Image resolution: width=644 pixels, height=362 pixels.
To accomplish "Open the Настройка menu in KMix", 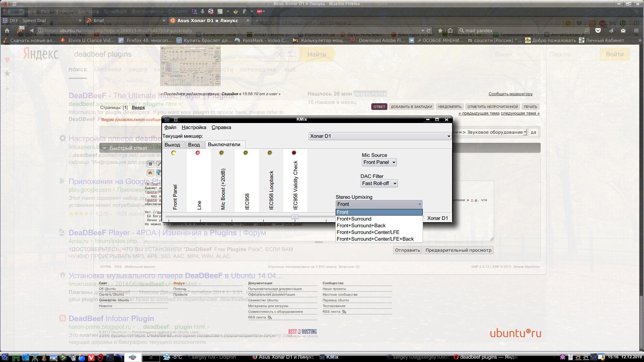I will (x=194, y=127).
